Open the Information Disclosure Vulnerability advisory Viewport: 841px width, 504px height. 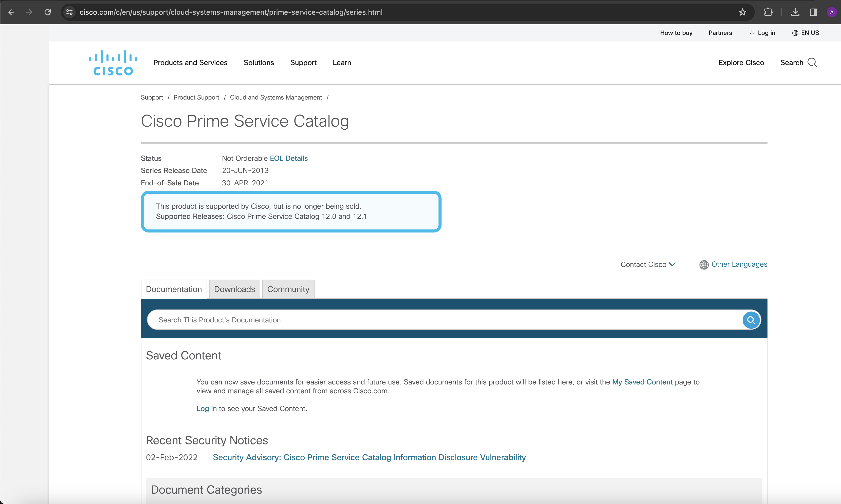(369, 457)
